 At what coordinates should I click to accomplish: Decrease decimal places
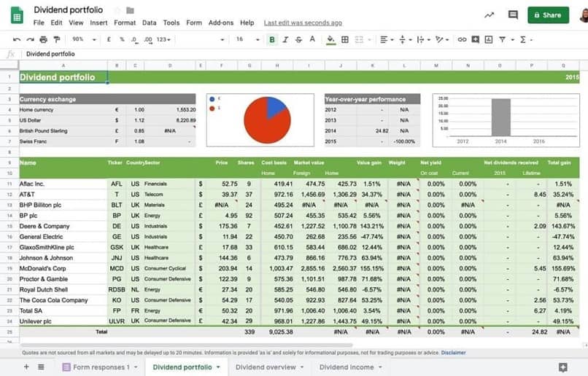coord(134,39)
